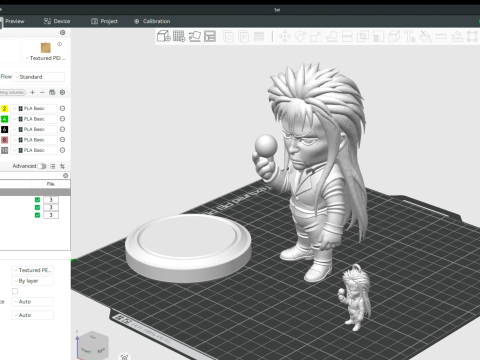Open filament settings gear icon
480x360 pixels.
click(62, 92)
